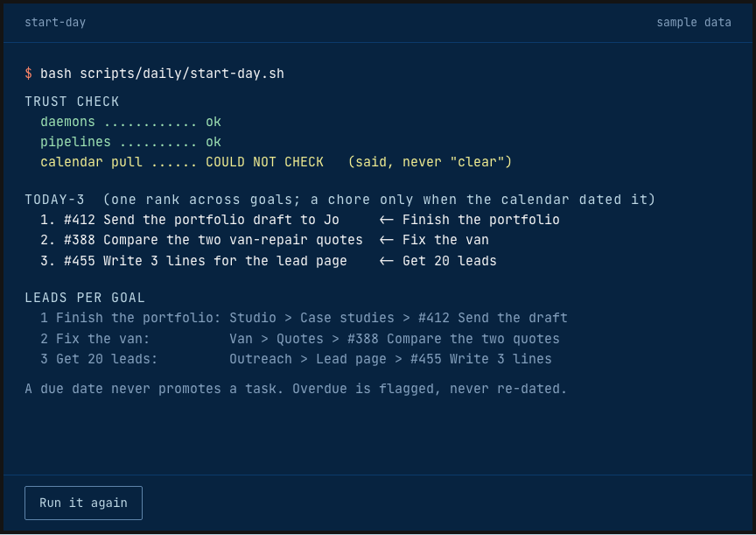Image resolution: width=756 pixels, height=535 pixels.
Task: Click the "TRUST CHECK" heading
Action: (72, 102)
